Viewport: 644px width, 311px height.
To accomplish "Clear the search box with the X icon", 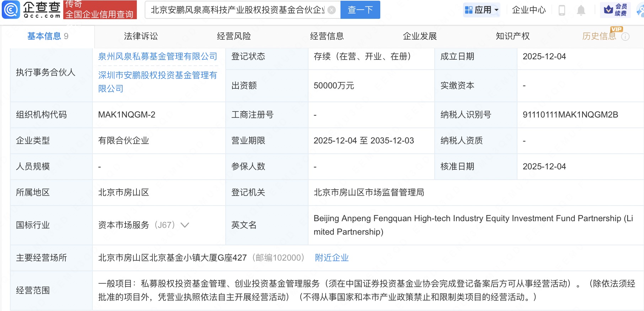I will click(x=331, y=10).
